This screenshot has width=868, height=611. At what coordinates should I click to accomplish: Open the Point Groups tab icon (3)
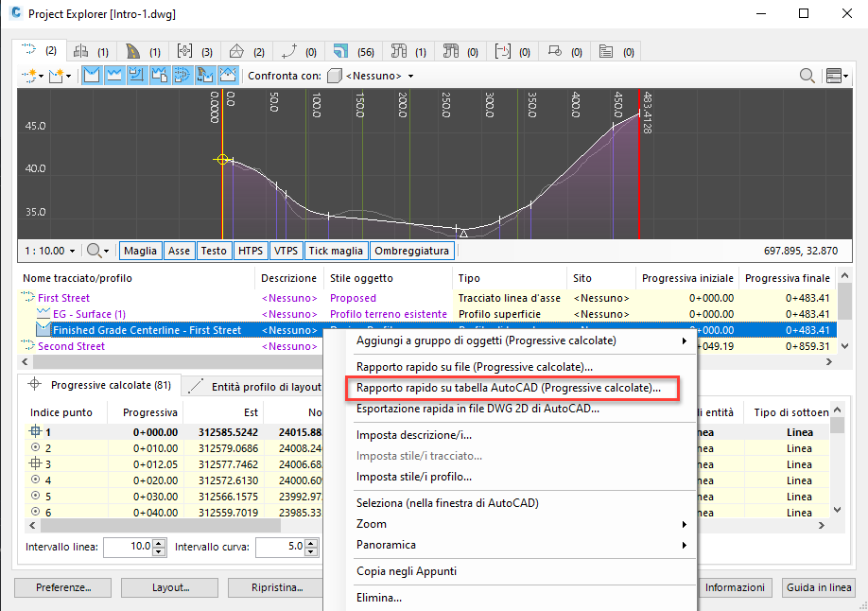pos(194,51)
